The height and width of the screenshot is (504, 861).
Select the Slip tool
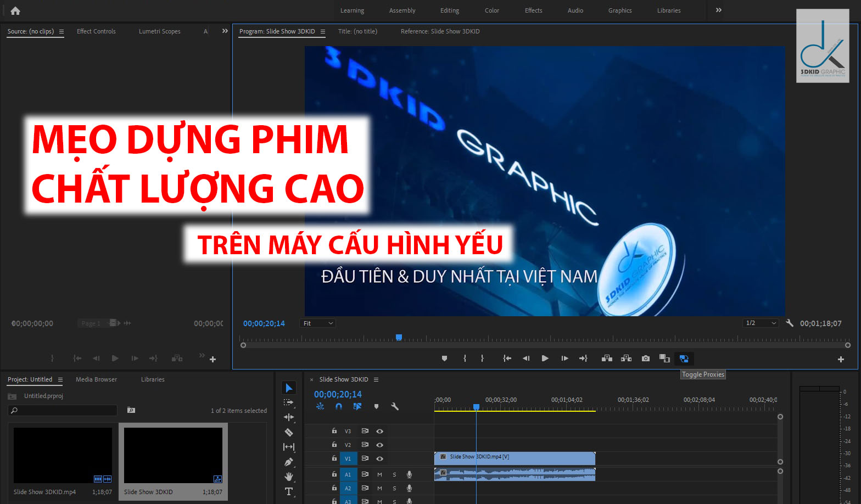(289, 447)
